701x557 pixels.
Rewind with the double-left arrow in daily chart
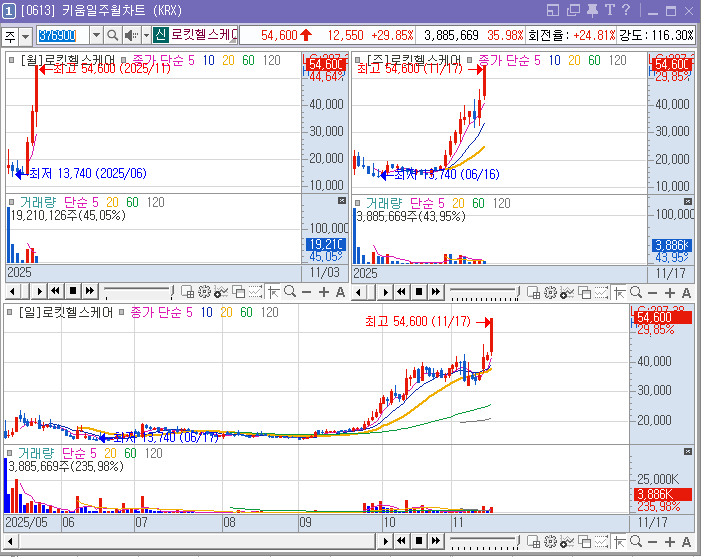tap(401, 540)
